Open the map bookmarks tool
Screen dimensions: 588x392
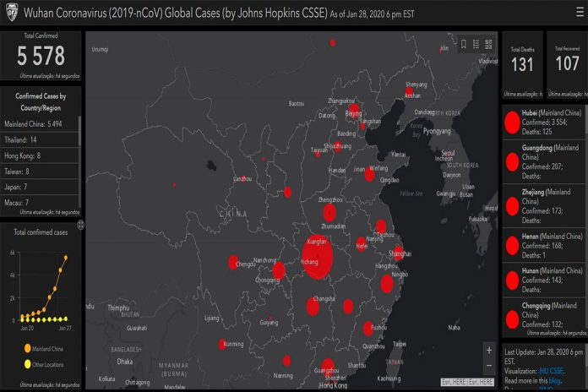click(464, 44)
